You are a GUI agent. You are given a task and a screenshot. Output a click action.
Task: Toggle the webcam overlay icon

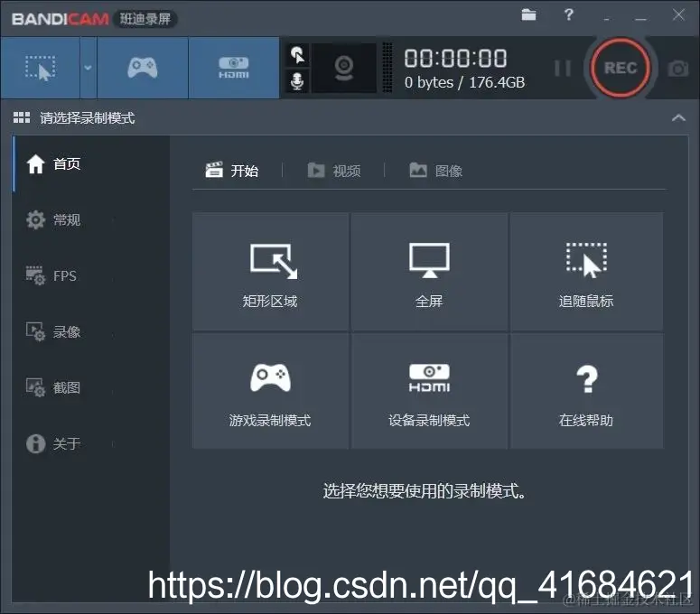(x=344, y=68)
